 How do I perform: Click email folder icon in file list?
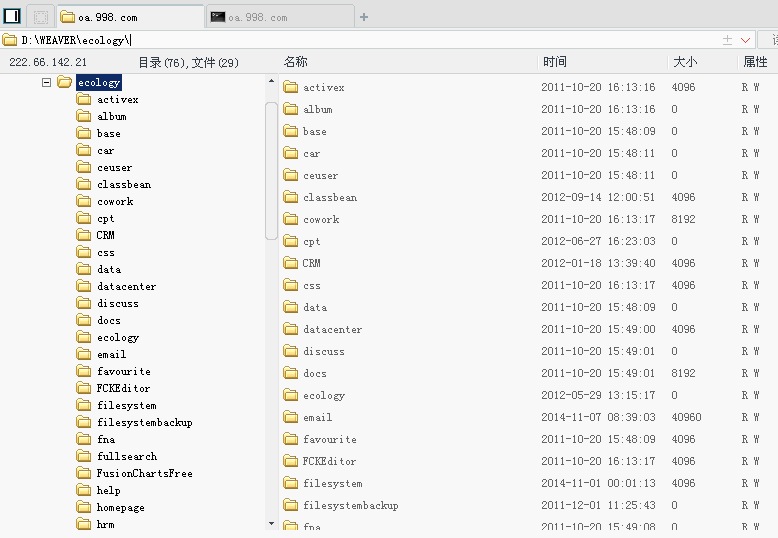(290, 417)
